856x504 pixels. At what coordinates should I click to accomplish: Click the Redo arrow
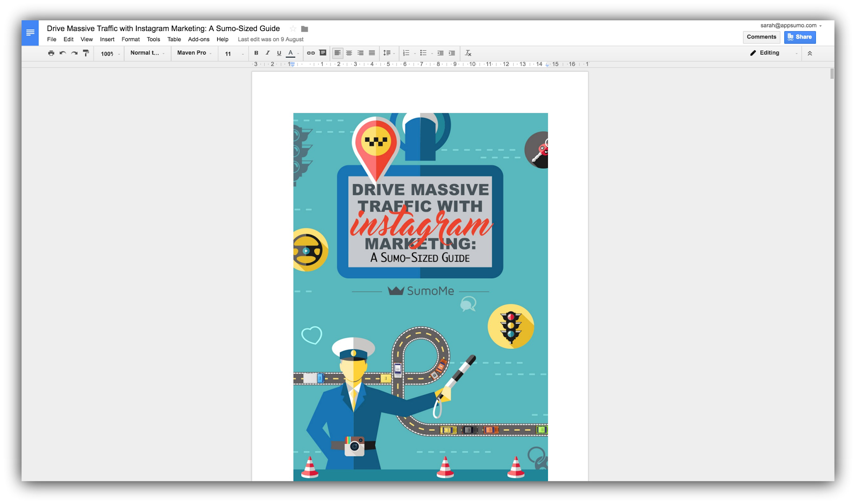74,53
